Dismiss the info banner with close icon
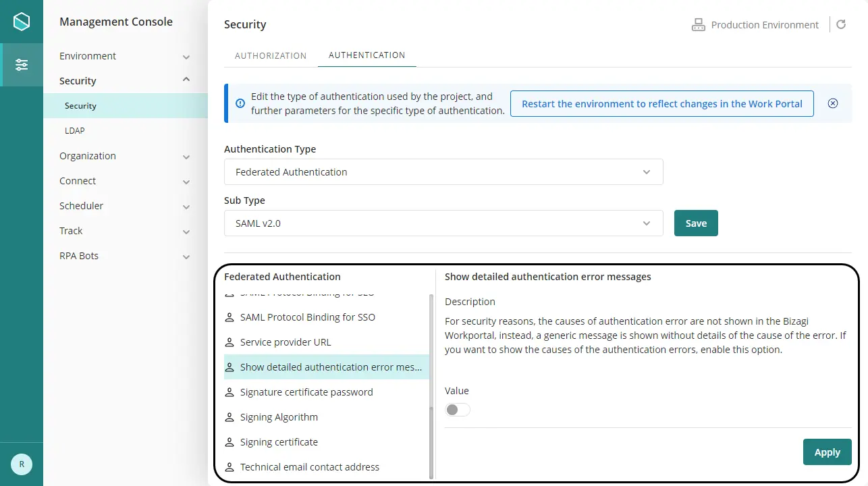The image size is (868, 486). click(x=833, y=103)
